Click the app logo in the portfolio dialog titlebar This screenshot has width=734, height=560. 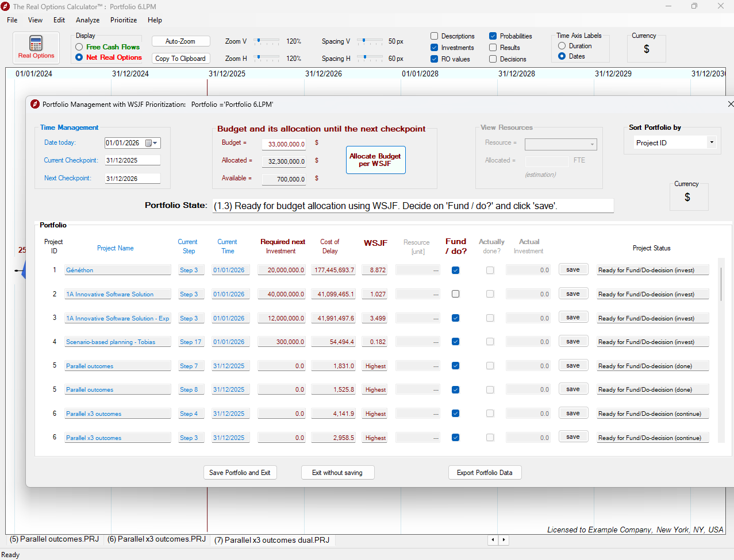34,105
